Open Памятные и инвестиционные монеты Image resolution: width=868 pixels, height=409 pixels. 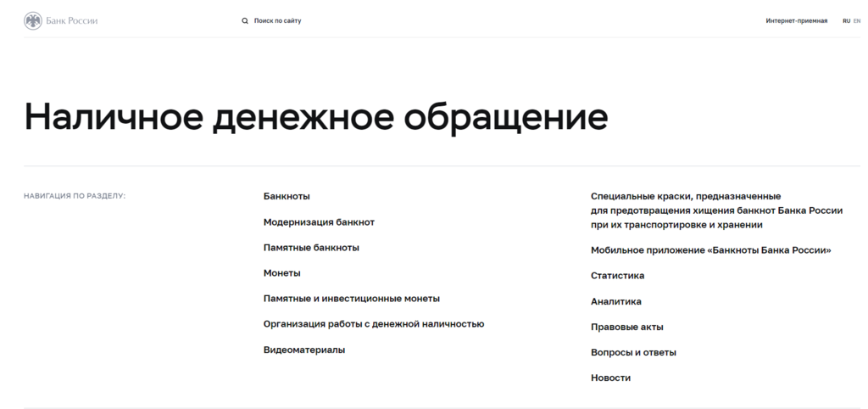[351, 299]
